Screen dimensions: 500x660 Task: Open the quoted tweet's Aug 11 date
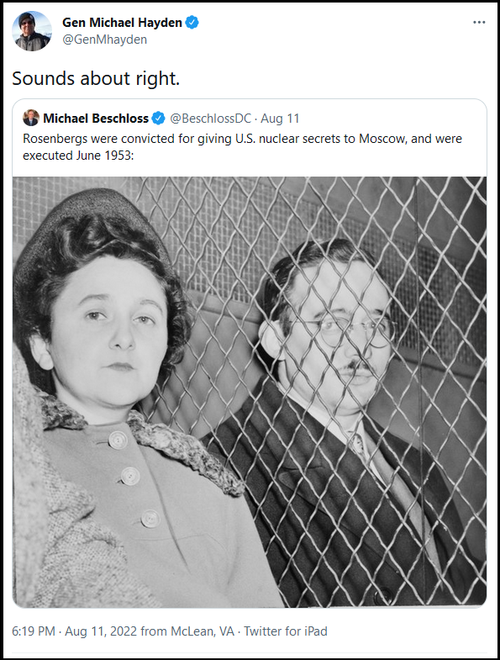click(x=280, y=119)
